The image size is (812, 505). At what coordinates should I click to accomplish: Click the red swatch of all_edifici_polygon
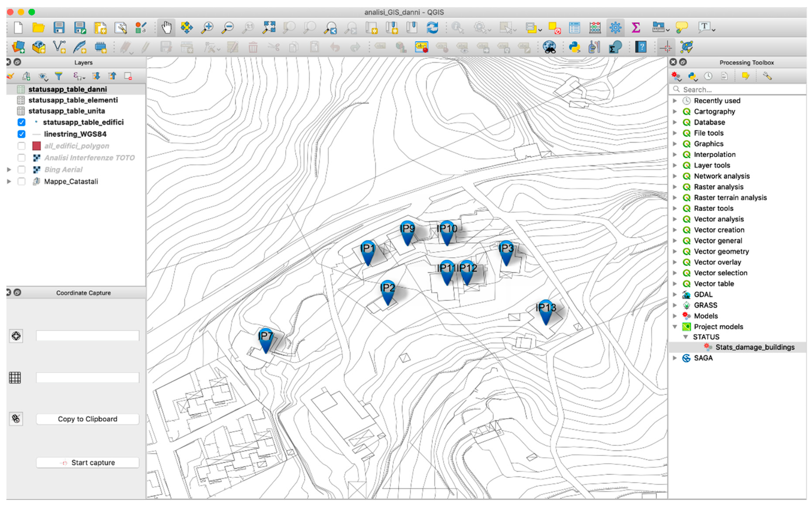pyautogui.click(x=37, y=146)
